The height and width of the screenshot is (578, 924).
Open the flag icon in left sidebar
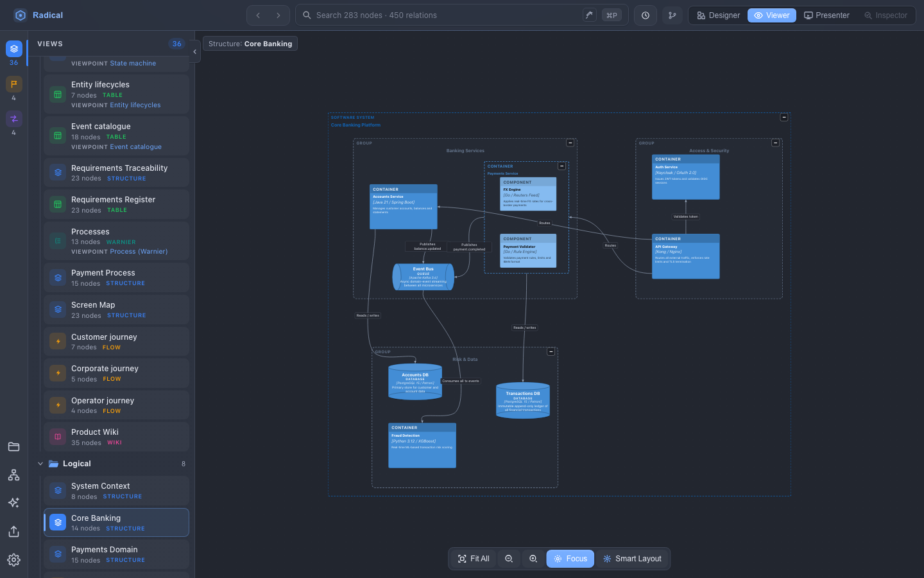pyautogui.click(x=14, y=83)
